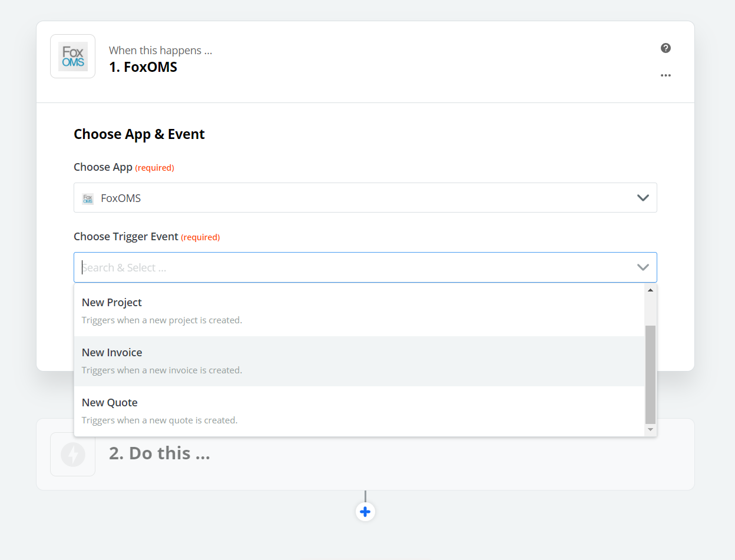
Task: Click small FoxOMS icon inside Choose App field
Action: point(88,198)
